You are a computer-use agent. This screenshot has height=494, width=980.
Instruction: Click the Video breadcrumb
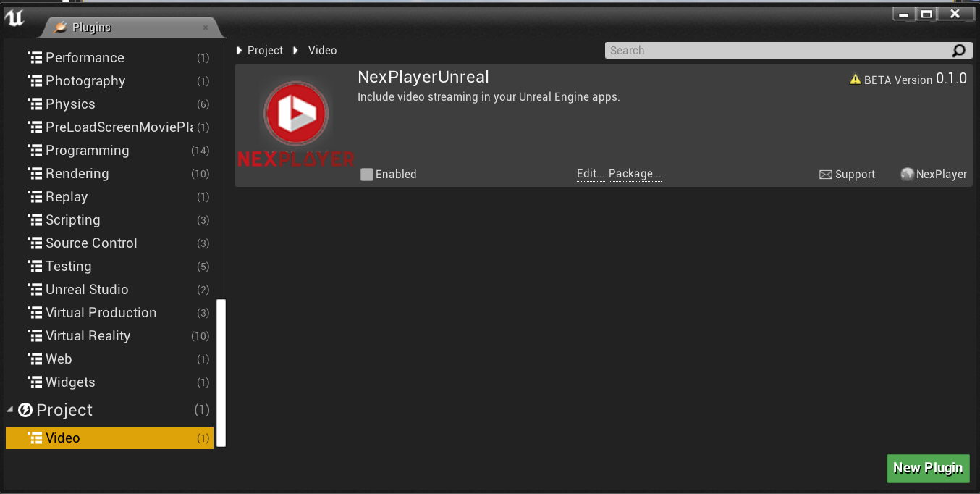322,51
